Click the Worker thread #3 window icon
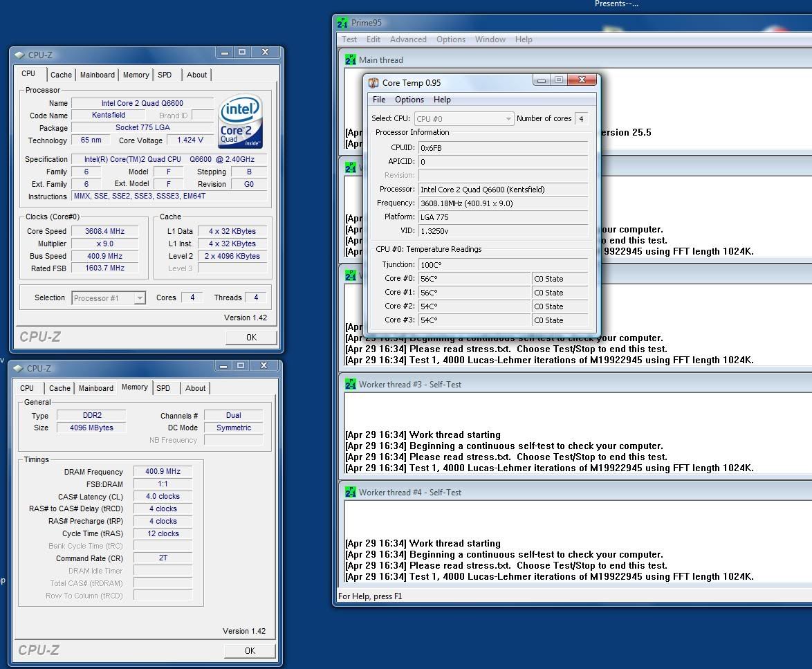Viewport: 812px width, 669px height. tap(351, 384)
